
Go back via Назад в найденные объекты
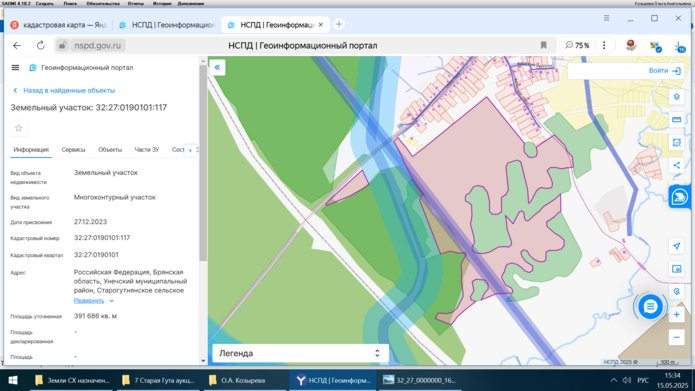[x=64, y=90]
